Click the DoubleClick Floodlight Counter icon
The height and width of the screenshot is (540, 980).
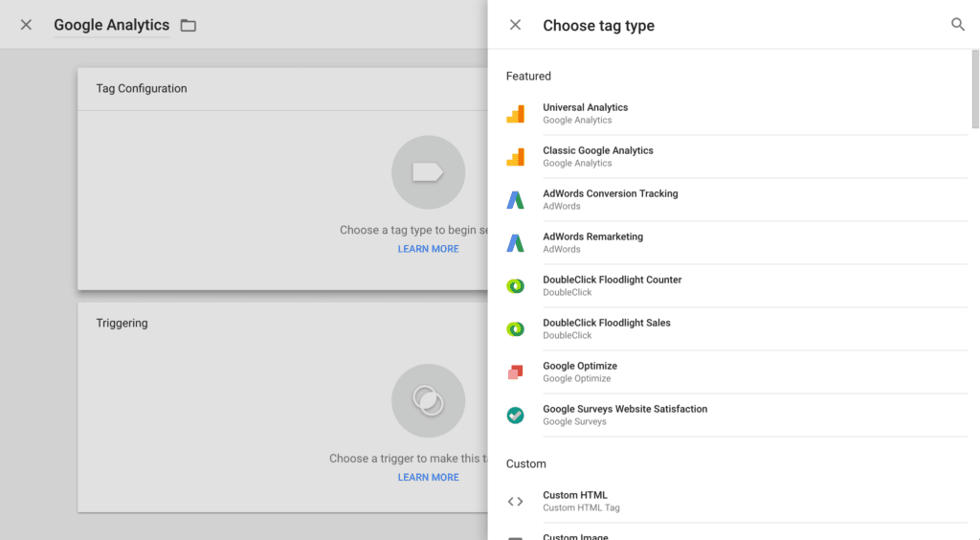coord(516,286)
